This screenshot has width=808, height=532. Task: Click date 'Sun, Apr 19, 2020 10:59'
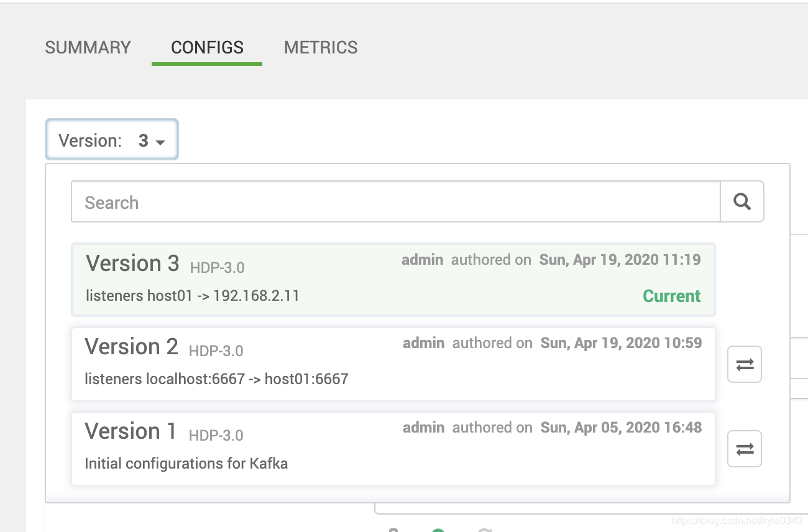pos(621,343)
